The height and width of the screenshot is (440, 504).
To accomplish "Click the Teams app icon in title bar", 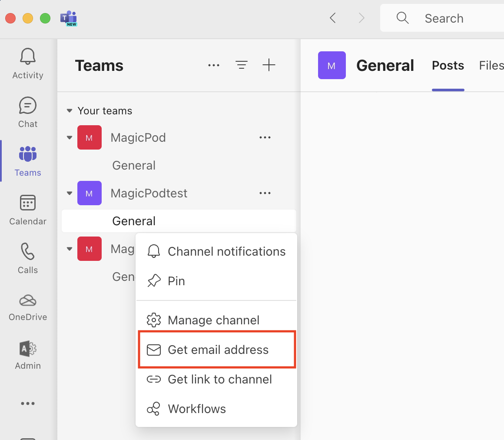I will point(69,18).
